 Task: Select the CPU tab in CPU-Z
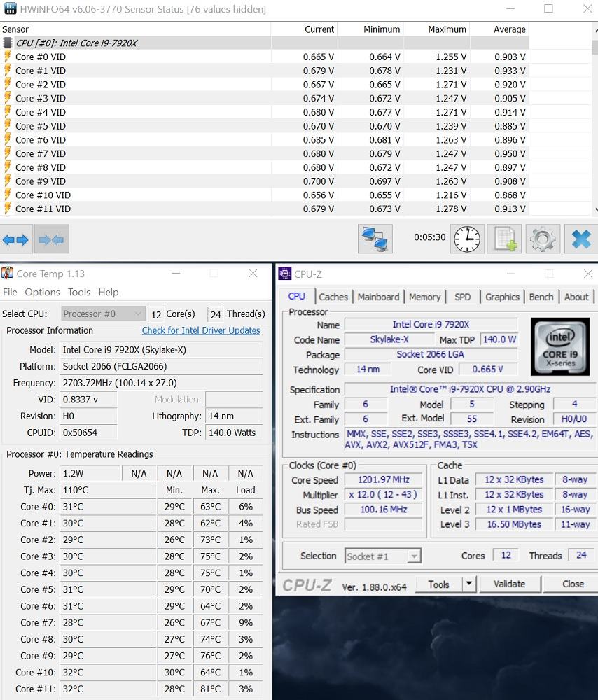coord(296,296)
